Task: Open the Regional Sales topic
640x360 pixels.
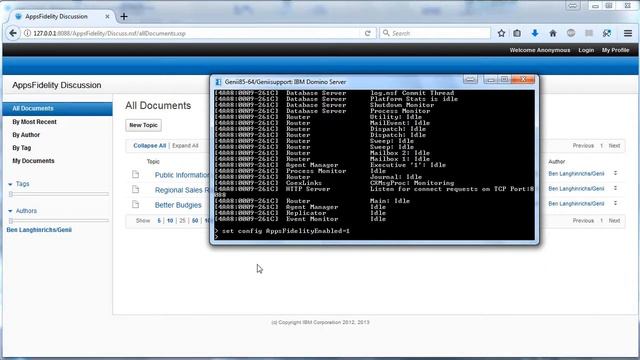Action: tap(182, 190)
